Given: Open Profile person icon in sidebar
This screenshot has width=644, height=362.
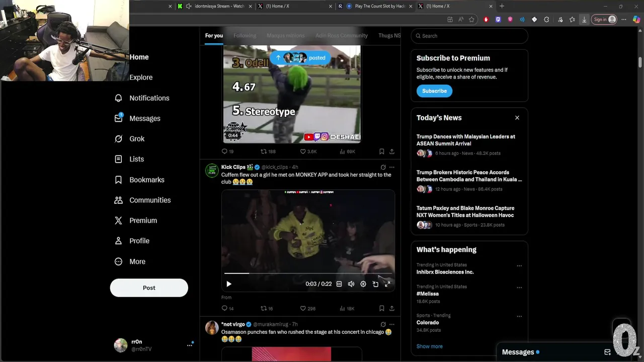Looking at the screenshot, I should [118, 241].
